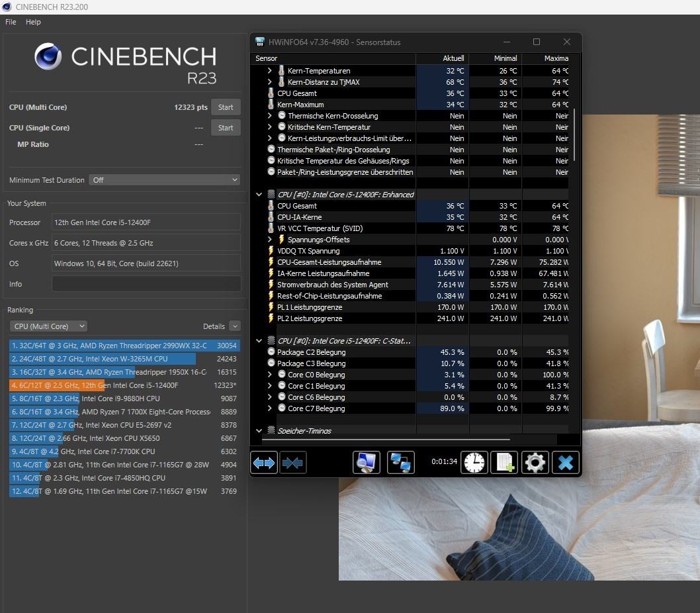Viewport: 700px width, 613px height.
Task: Click the expand layout arrows icon in HWiNFO toolbar
Action: (264, 463)
